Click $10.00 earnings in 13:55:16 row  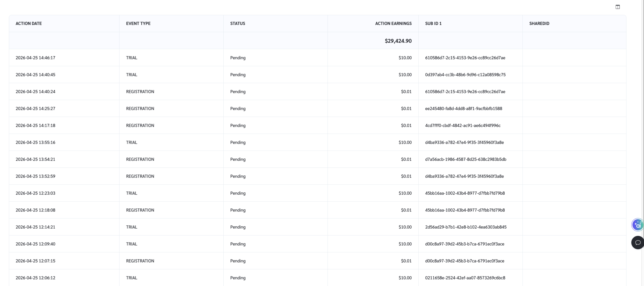405,142
